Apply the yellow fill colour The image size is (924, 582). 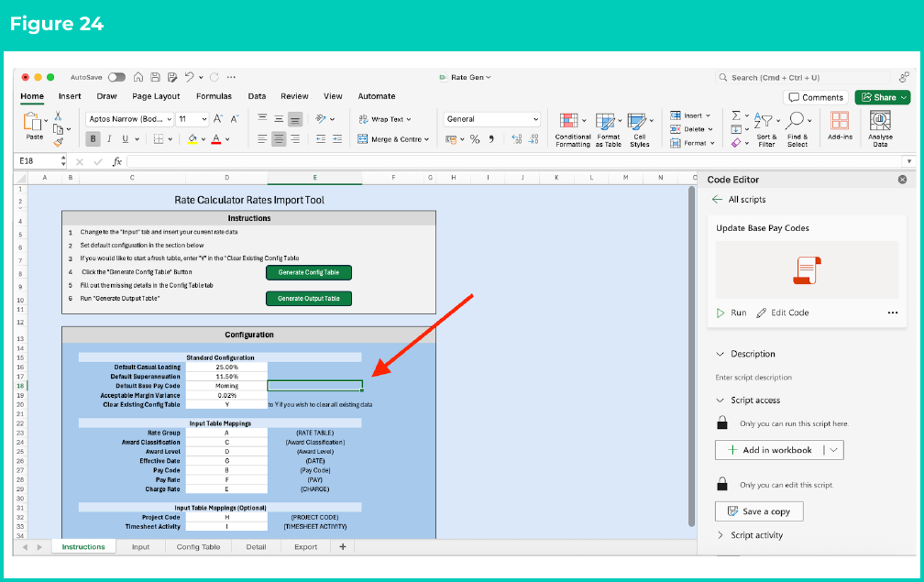tap(192, 139)
